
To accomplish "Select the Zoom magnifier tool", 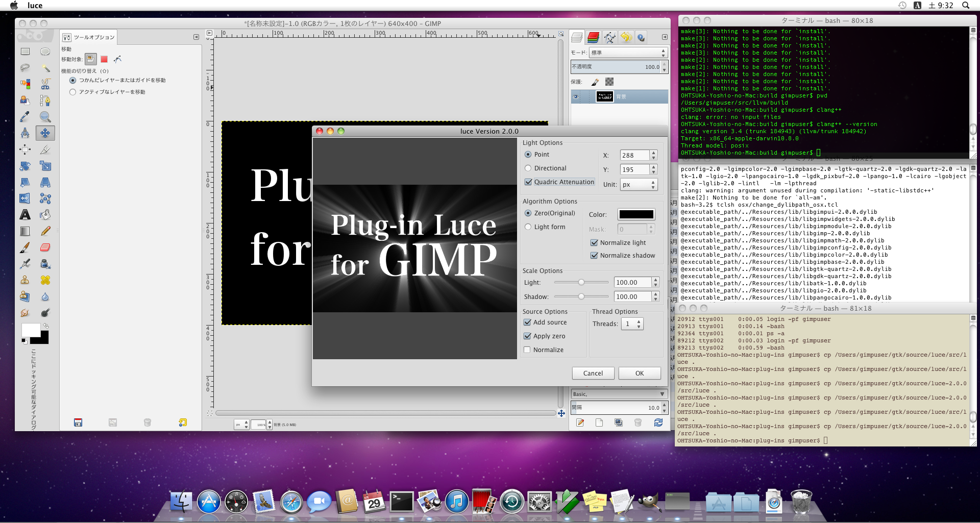I will pyautogui.click(x=45, y=117).
